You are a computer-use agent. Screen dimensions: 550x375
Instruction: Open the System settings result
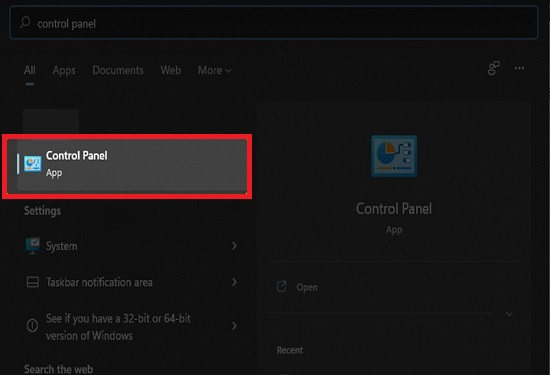click(132, 246)
